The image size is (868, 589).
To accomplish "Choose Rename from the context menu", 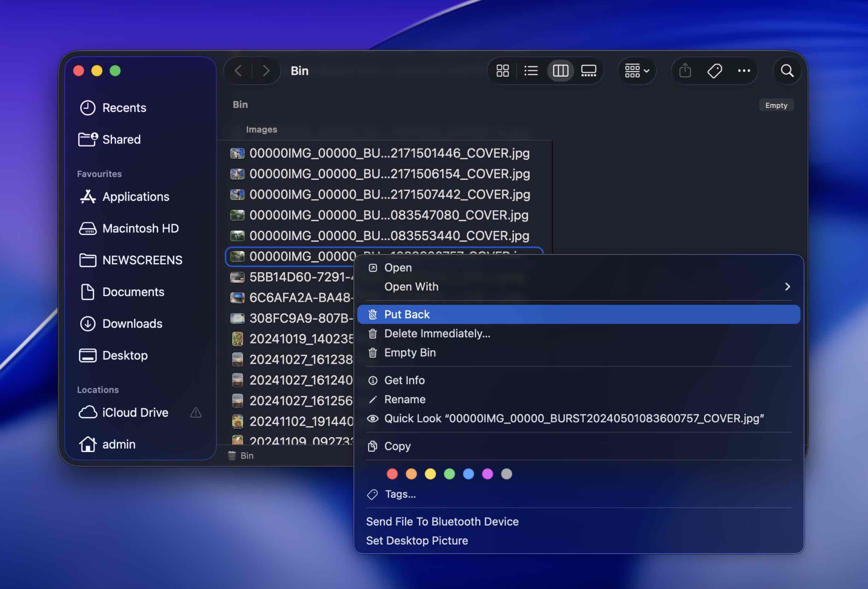I will [579, 399].
